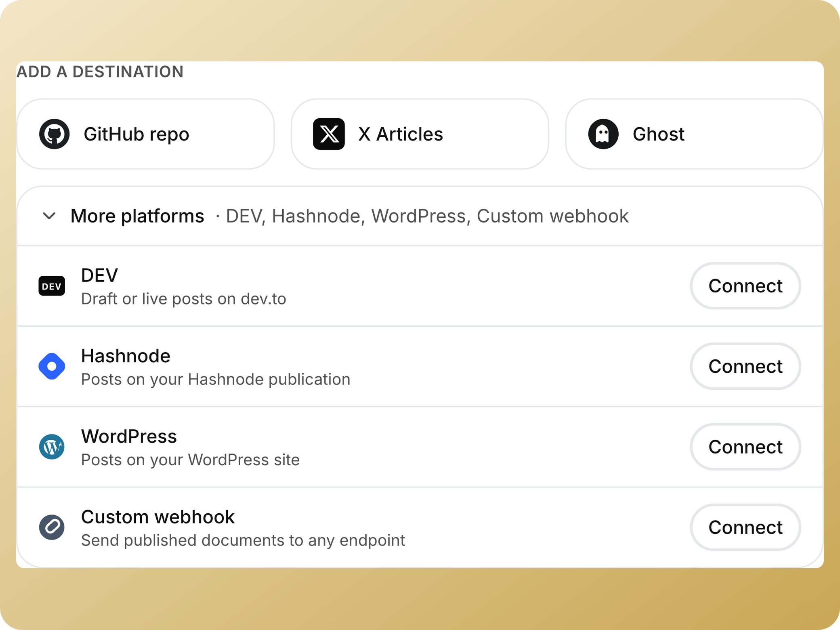Choose the Ghost destination card

pyautogui.click(x=694, y=134)
